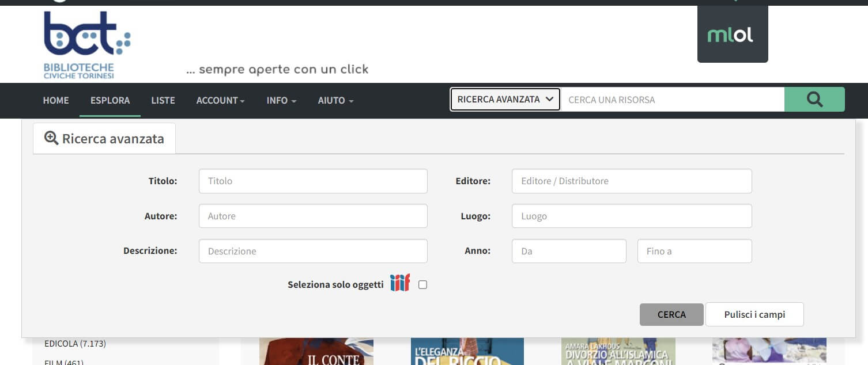This screenshot has width=868, height=365.
Task: Open the MLOL logo badge
Action: click(732, 35)
